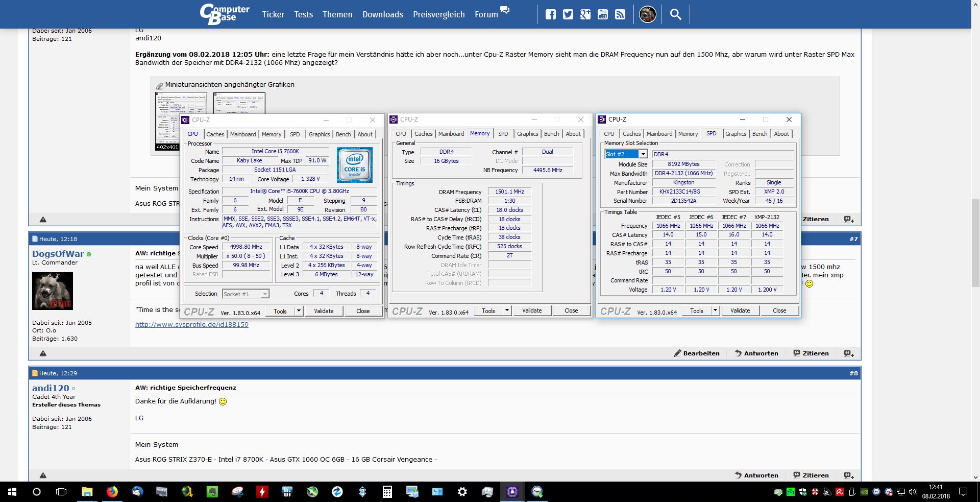
Task: Open the Themen menu in the site header
Action: [337, 14]
